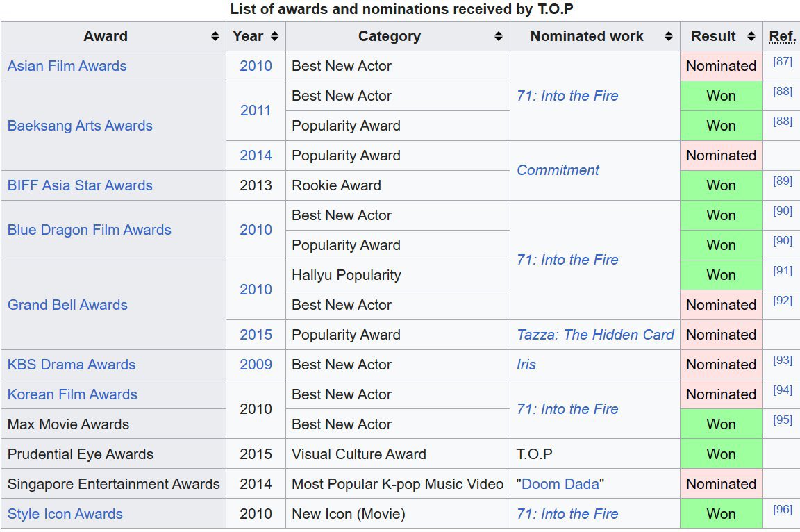
Task: Open reference [89]
Action: pos(782,181)
